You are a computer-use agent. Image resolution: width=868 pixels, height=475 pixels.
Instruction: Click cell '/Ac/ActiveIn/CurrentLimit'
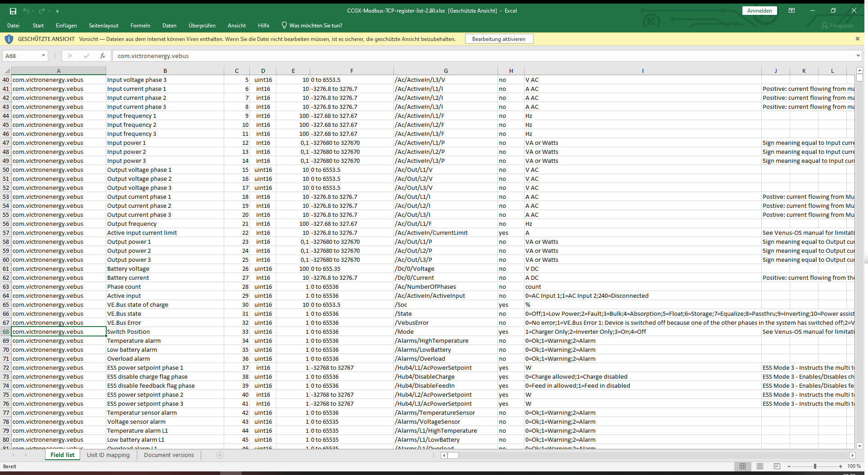446,233
